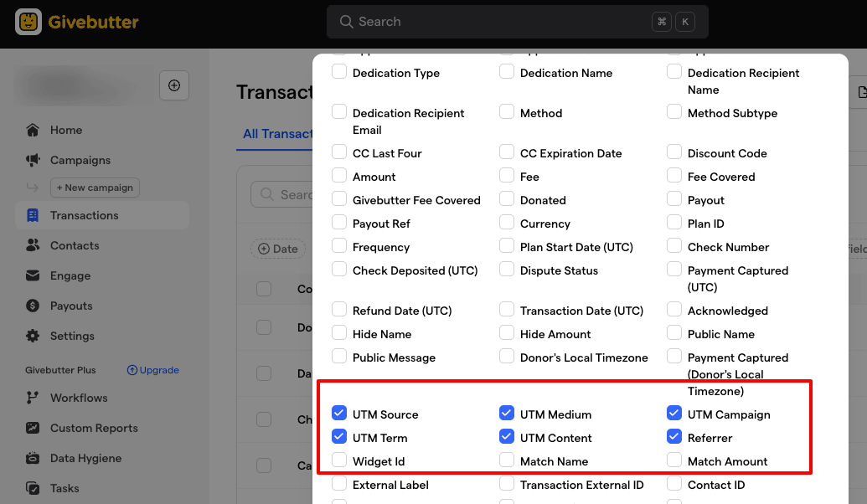Check the Widget Id checkbox
This screenshot has width=867, height=504.
click(339, 460)
